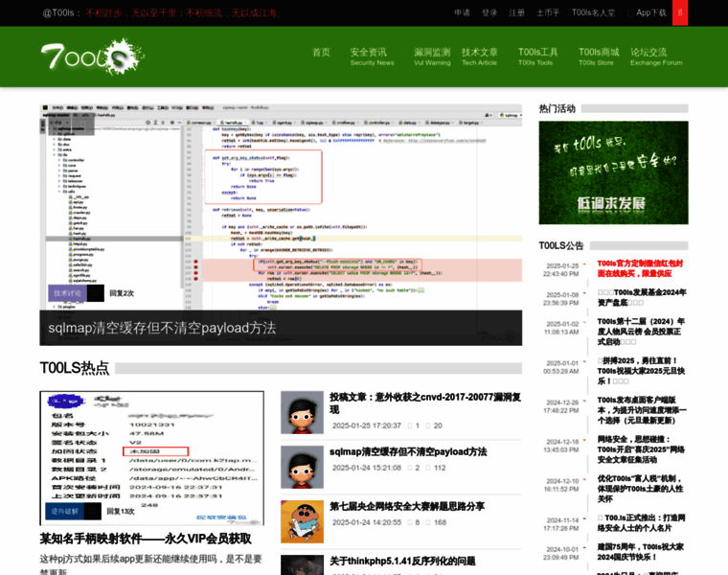Click the T00LS公告 section heading
The height and width of the screenshot is (575, 728).
[561, 245]
